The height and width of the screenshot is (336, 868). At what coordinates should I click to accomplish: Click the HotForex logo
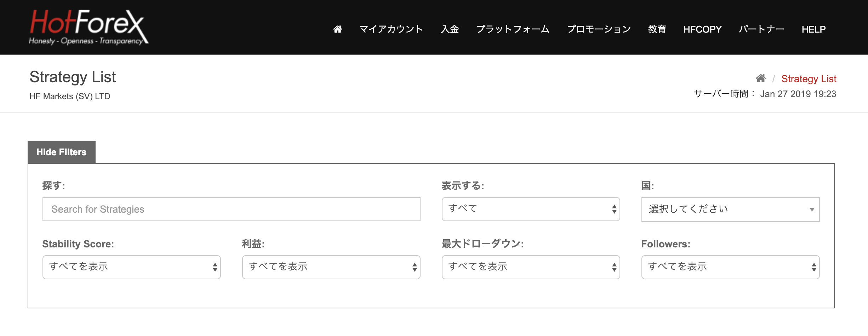point(89,27)
